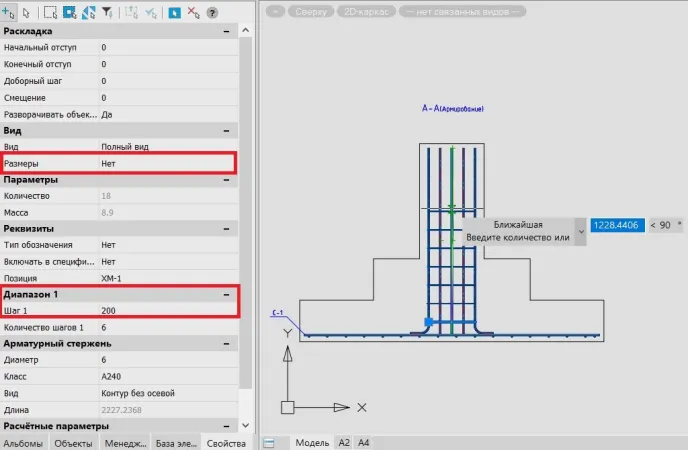Open the Ближайшая dropdown arrow in drawing

click(x=581, y=232)
